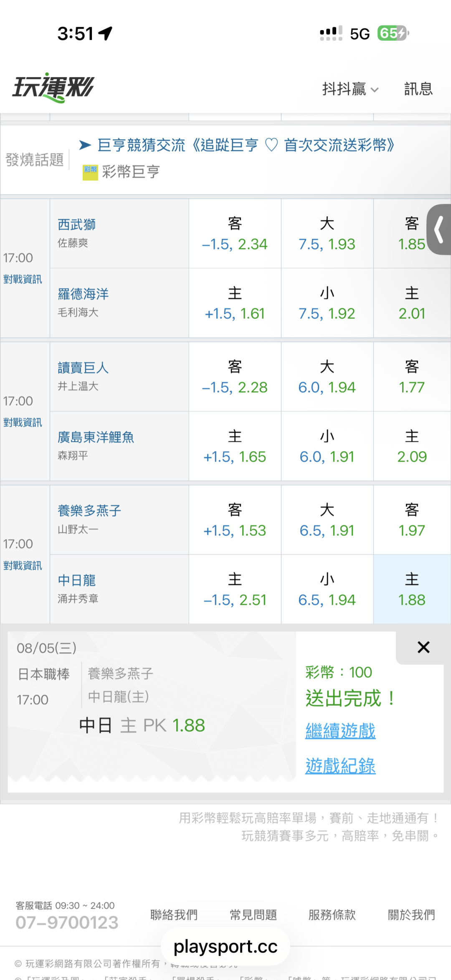This screenshot has height=980, width=451.
Task: Open the 巨亨競猜交流 hot topic link
Action: 246,145
